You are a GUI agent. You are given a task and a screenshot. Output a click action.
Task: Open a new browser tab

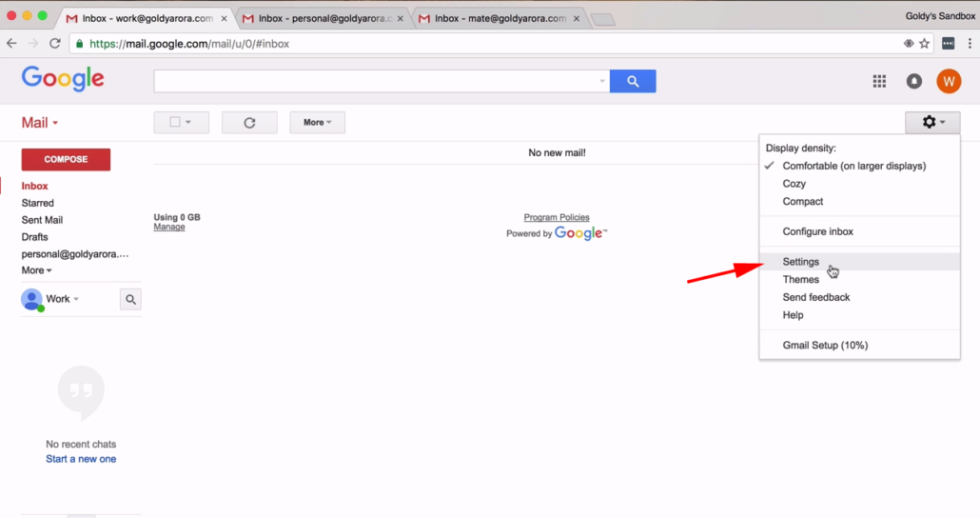coord(603,20)
